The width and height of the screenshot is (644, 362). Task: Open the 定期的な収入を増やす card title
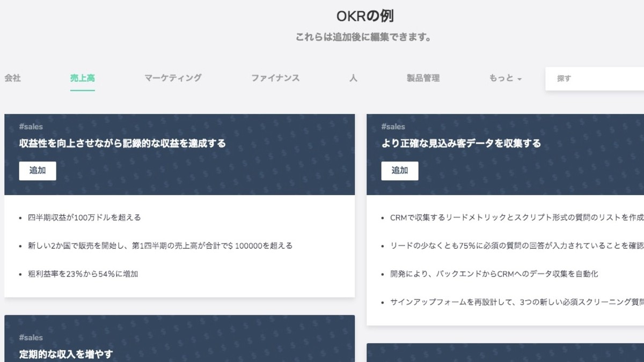66,354
